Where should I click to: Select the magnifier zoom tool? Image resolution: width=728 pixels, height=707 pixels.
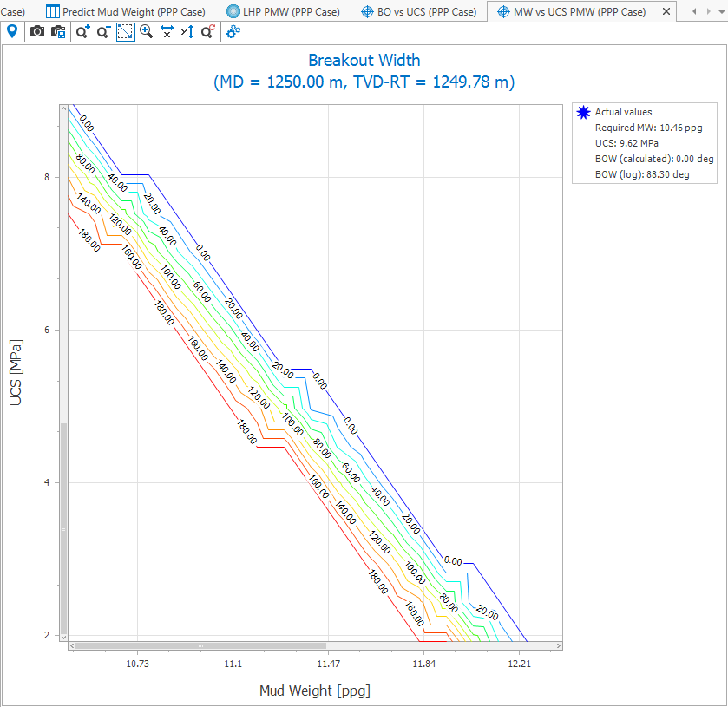point(146,31)
